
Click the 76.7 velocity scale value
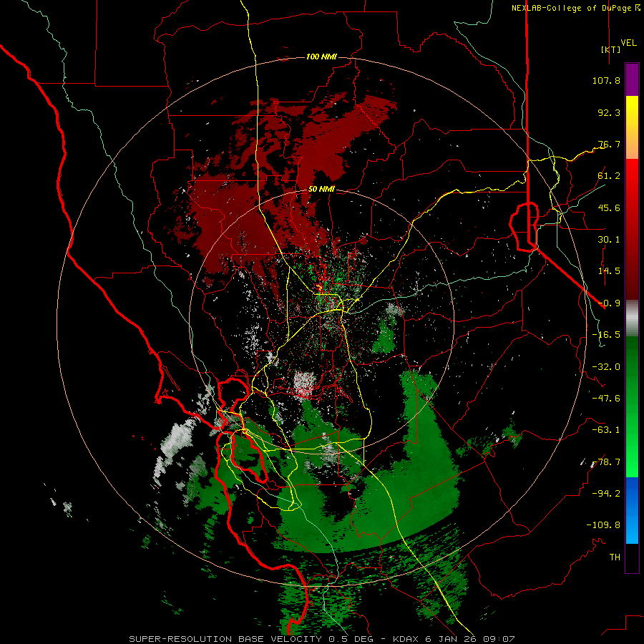coord(609,144)
